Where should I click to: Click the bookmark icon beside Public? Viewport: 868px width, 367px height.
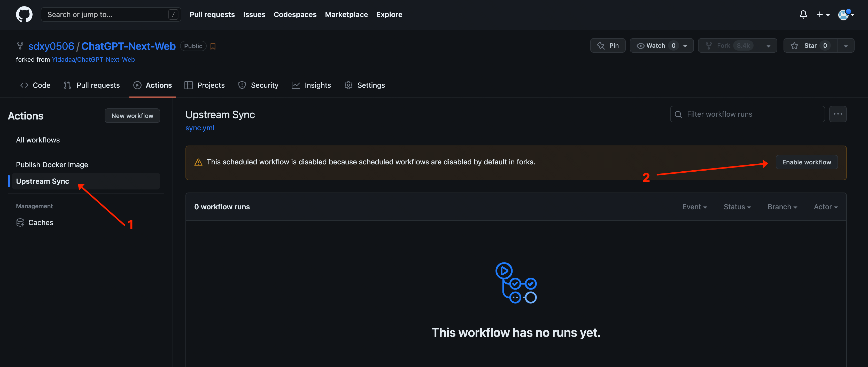213,46
